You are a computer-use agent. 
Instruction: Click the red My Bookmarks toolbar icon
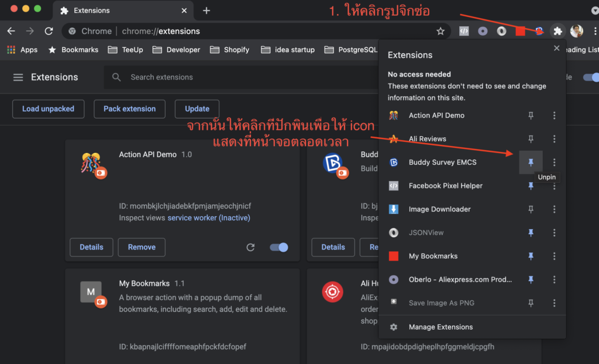(x=520, y=31)
